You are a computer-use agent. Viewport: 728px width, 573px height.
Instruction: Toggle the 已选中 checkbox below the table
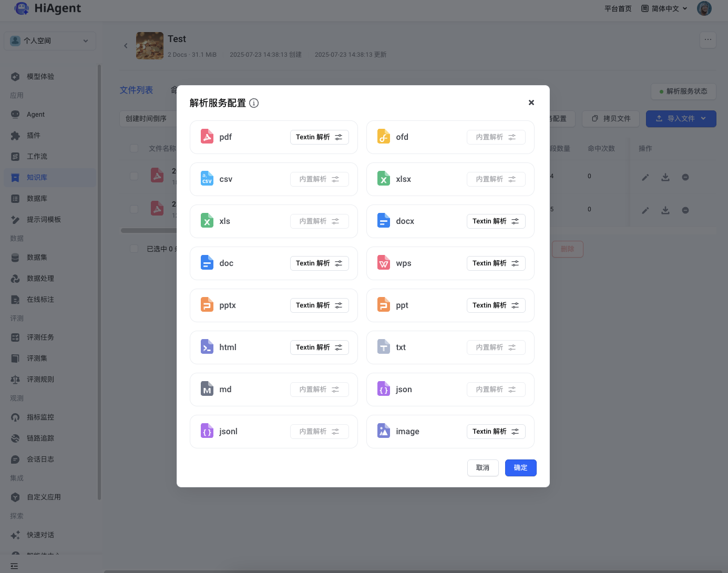134,249
